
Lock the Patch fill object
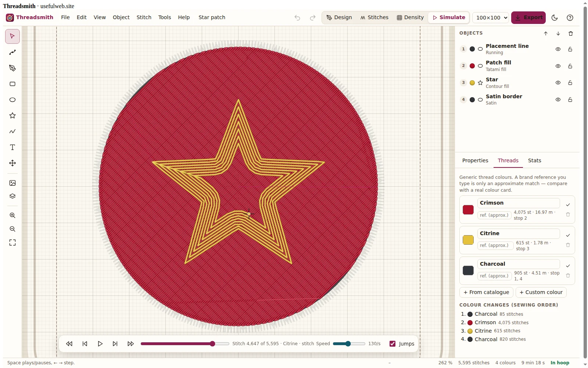click(x=570, y=66)
